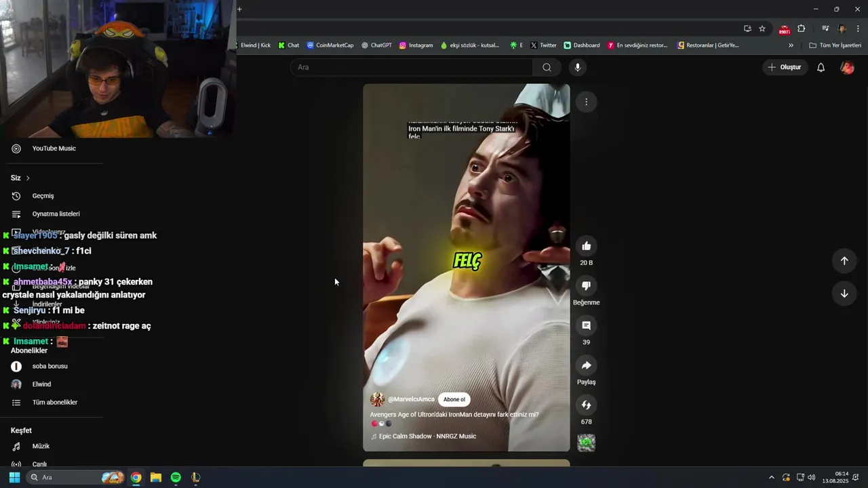Open the En sevdiğiniz restor... bookmark
This screenshot has height=488, width=868.
point(638,45)
